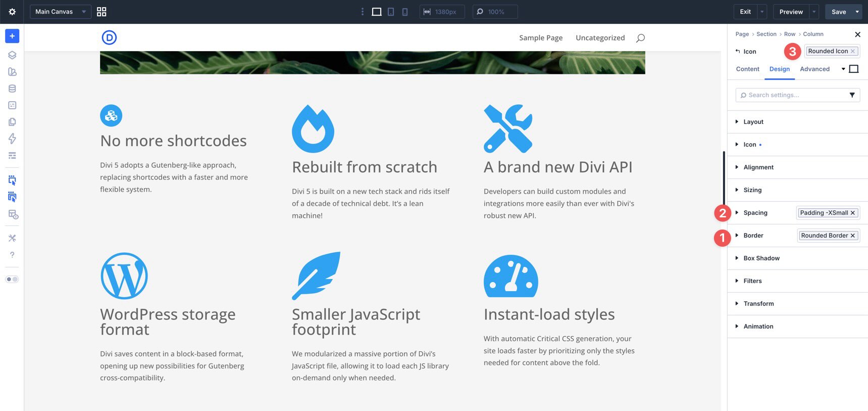Click the Preview button
Viewport: 868px width, 411px height.
pyautogui.click(x=791, y=12)
